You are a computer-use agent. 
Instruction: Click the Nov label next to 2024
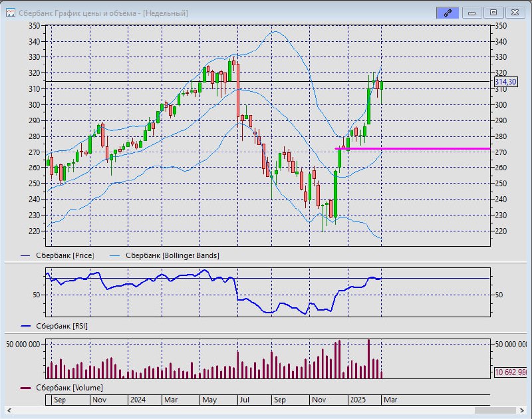[99, 400]
